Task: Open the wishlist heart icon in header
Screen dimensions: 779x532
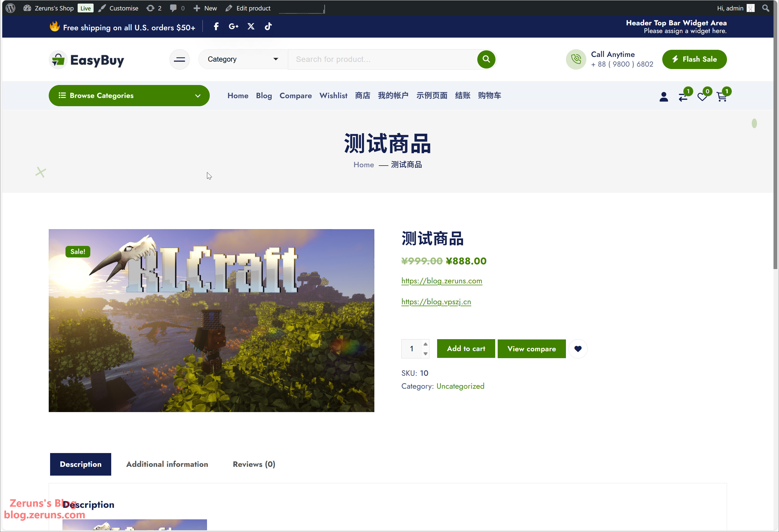Action: point(702,97)
